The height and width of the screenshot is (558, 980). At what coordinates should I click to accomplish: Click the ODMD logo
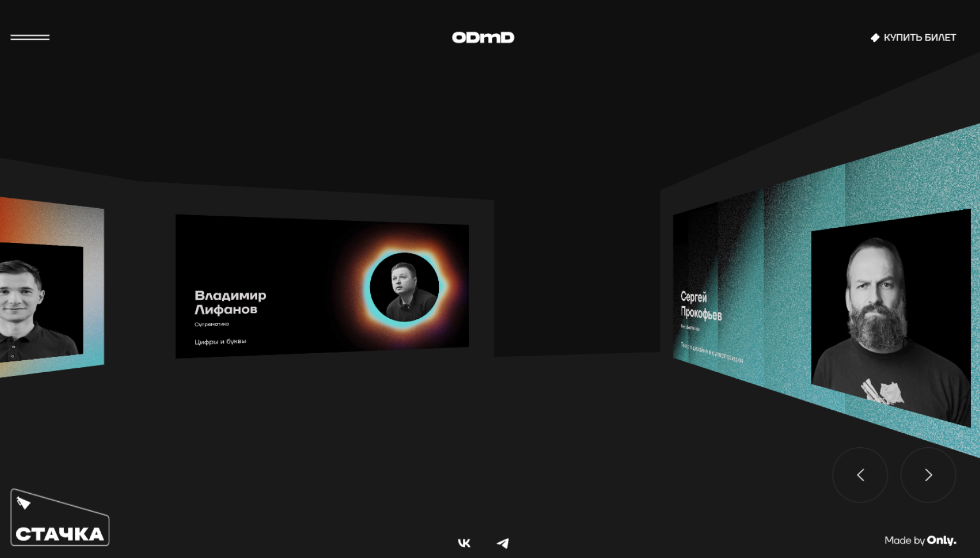click(x=483, y=37)
